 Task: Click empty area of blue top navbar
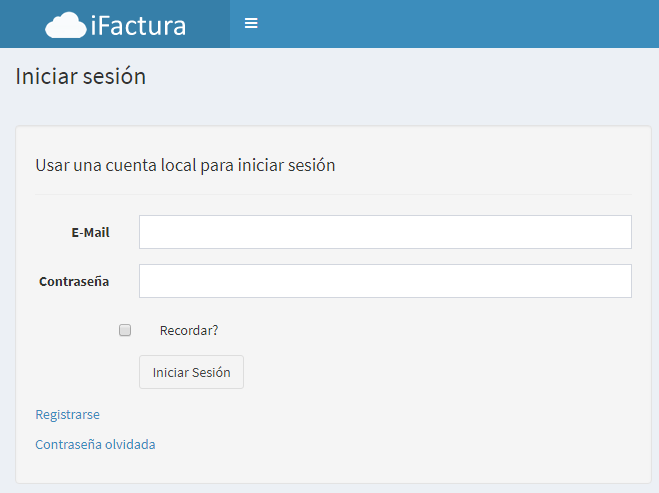(458, 24)
